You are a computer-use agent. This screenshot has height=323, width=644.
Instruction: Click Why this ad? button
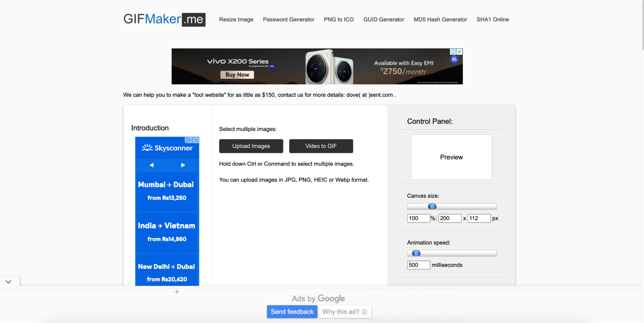[345, 312]
